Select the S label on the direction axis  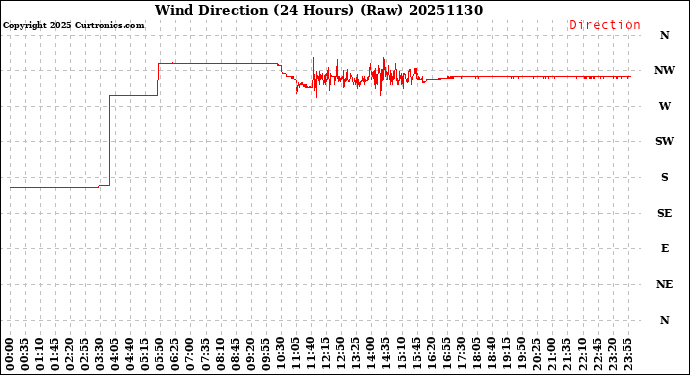pos(664,177)
